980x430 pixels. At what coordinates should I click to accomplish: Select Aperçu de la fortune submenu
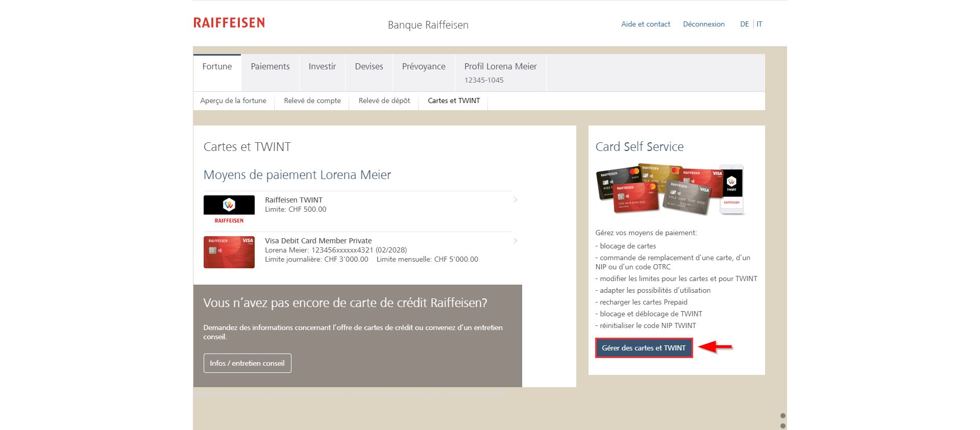pos(233,101)
